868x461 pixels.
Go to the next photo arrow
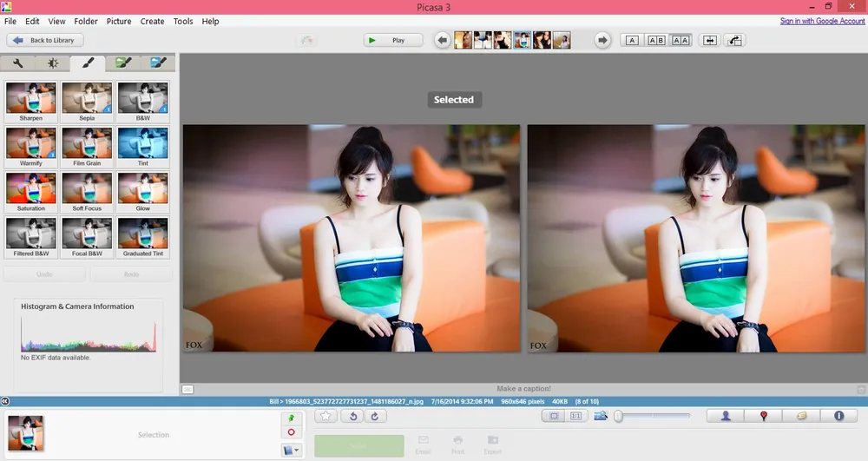coord(602,41)
